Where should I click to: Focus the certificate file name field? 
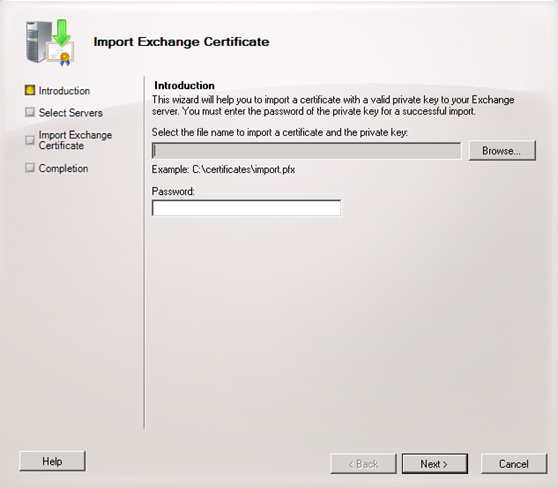click(x=306, y=151)
